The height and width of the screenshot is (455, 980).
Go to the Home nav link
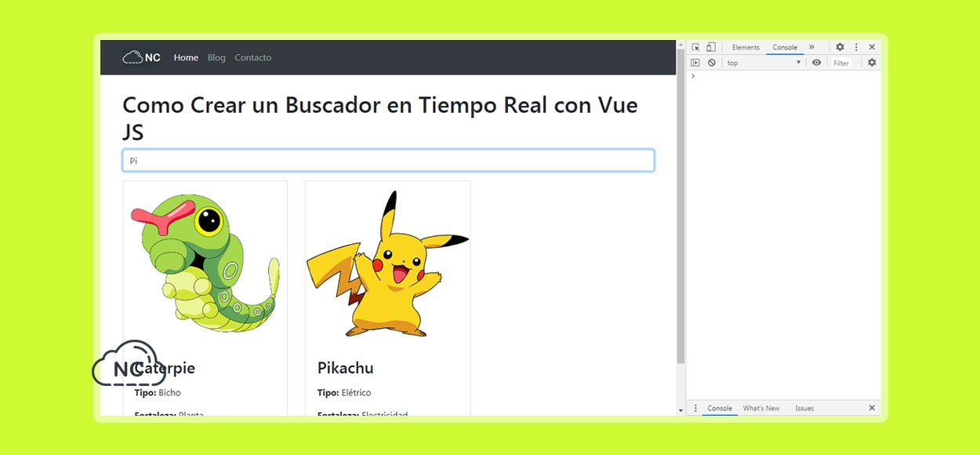coord(186,57)
